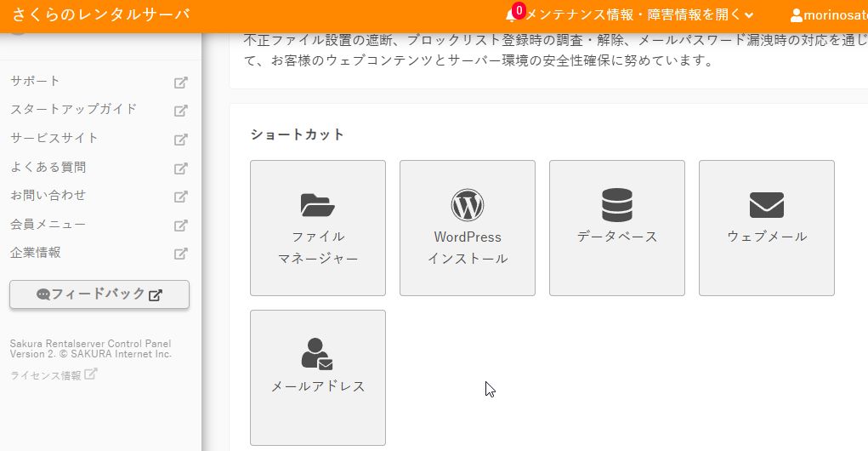Click external link icon beside 会員メニュー
Image resolution: width=868 pixels, height=451 pixels.
click(x=180, y=225)
